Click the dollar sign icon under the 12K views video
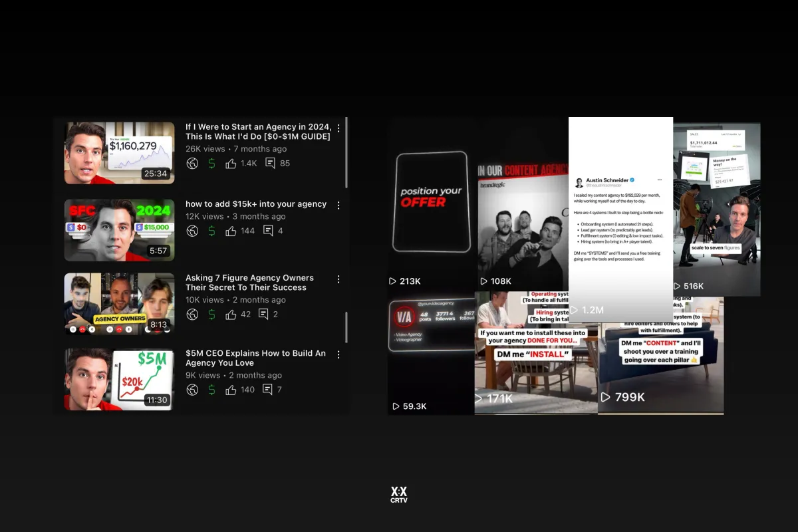798x532 pixels. point(211,231)
